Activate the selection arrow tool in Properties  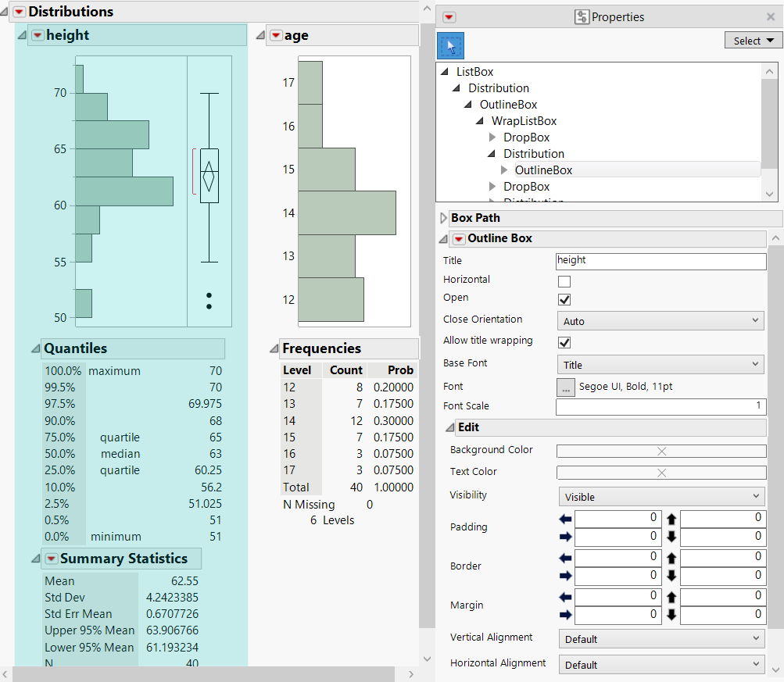(450, 45)
